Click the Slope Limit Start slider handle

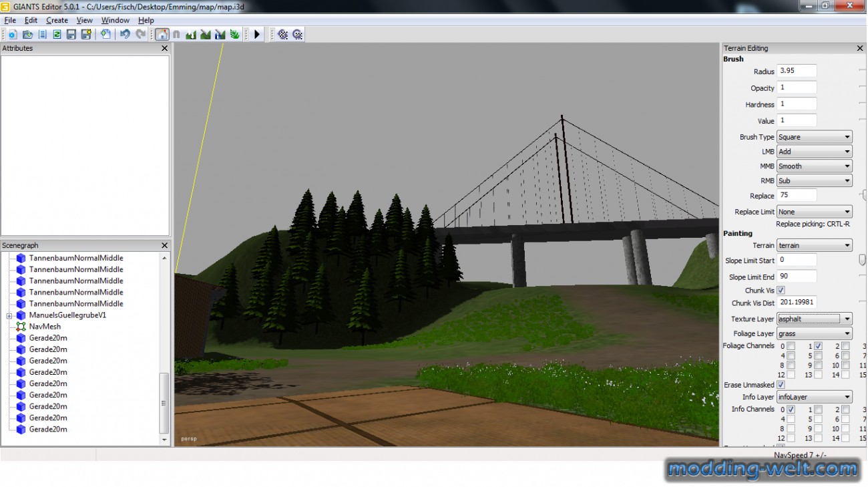[x=862, y=260]
